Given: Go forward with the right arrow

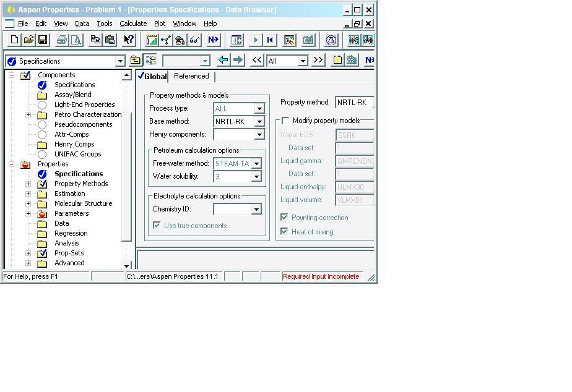Looking at the screenshot, I should [x=238, y=60].
